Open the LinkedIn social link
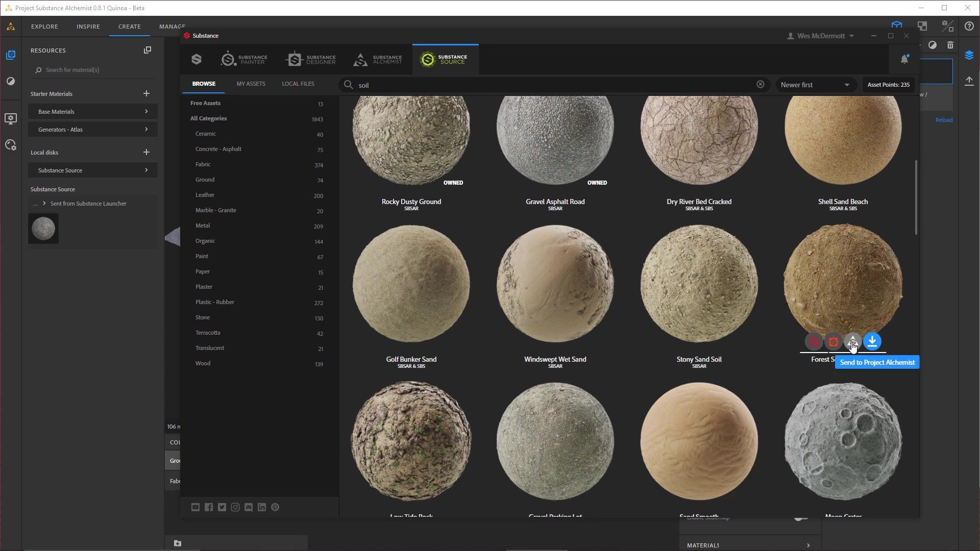Screen dimensions: 980x551 coord(262,507)
